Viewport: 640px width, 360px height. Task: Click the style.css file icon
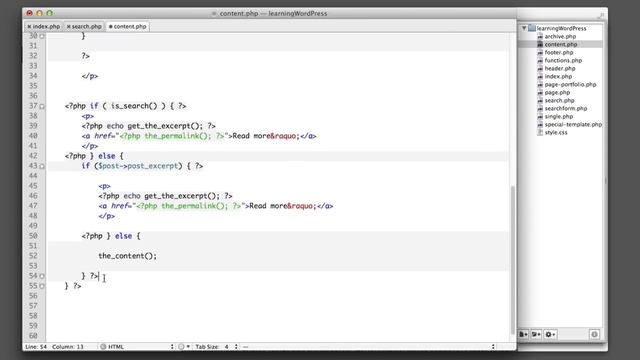click(540, 133)
